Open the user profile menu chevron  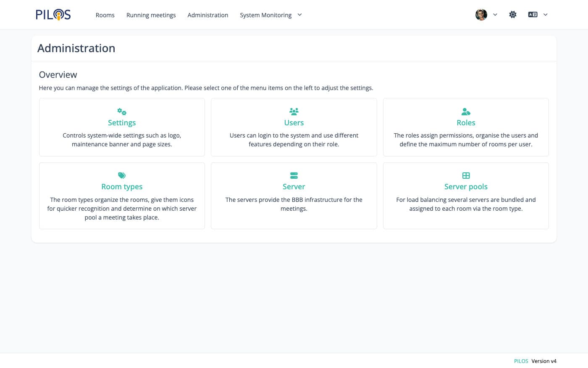click(495, 15)
